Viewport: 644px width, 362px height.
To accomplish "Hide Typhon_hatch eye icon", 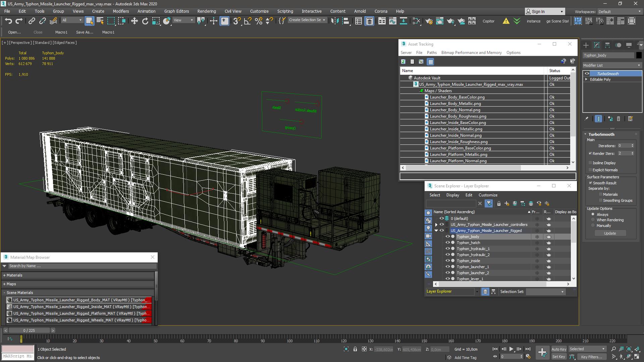I will (x=447, y=243).
